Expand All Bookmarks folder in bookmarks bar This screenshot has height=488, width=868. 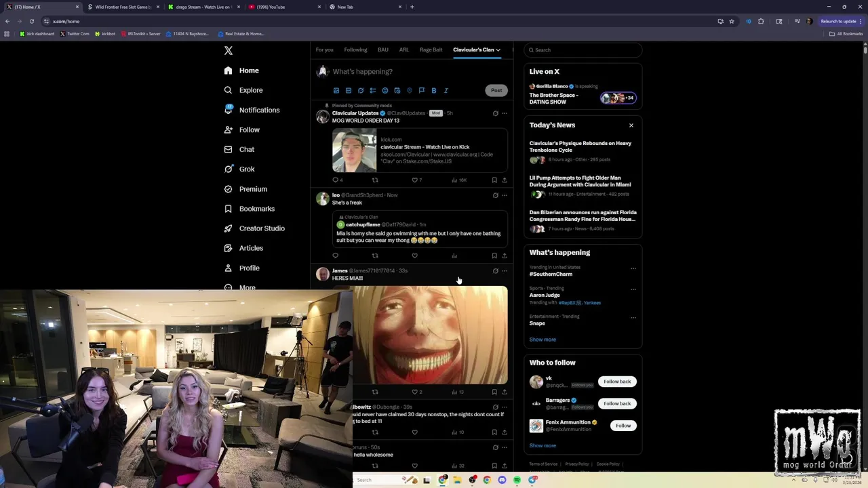846,34
